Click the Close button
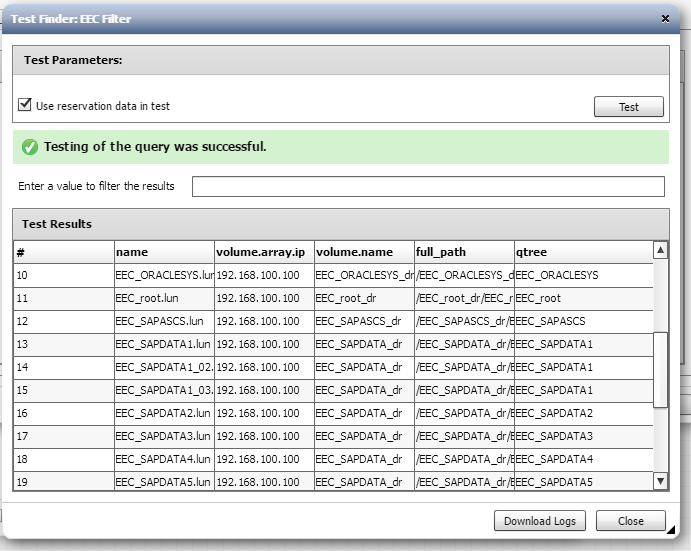 (x=630, y=521)
